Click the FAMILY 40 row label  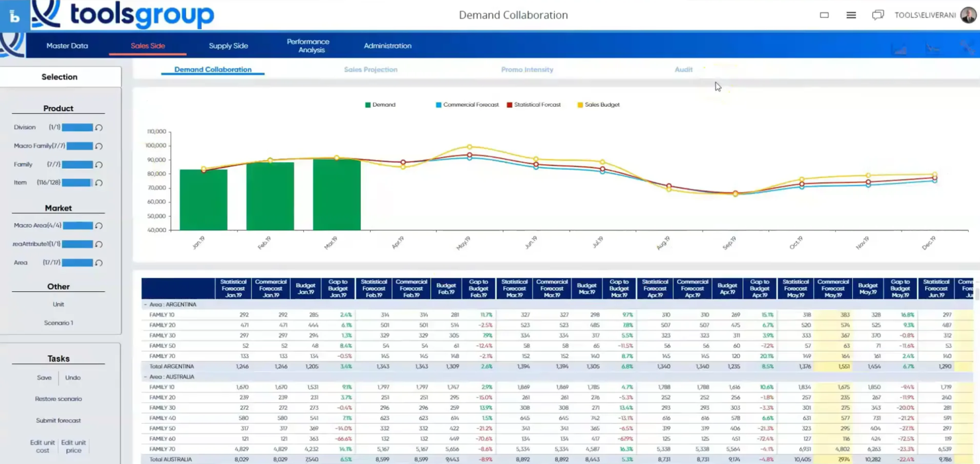tap(162, 418)
